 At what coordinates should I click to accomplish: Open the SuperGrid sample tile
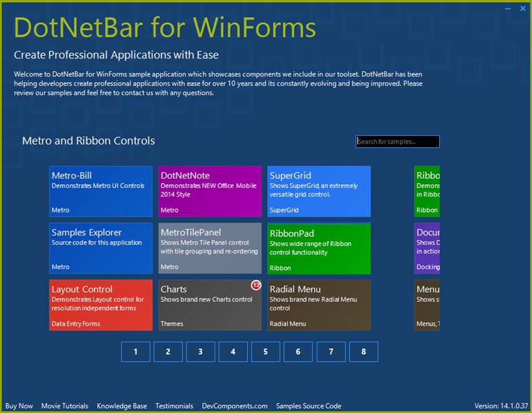tap(319, 191)
